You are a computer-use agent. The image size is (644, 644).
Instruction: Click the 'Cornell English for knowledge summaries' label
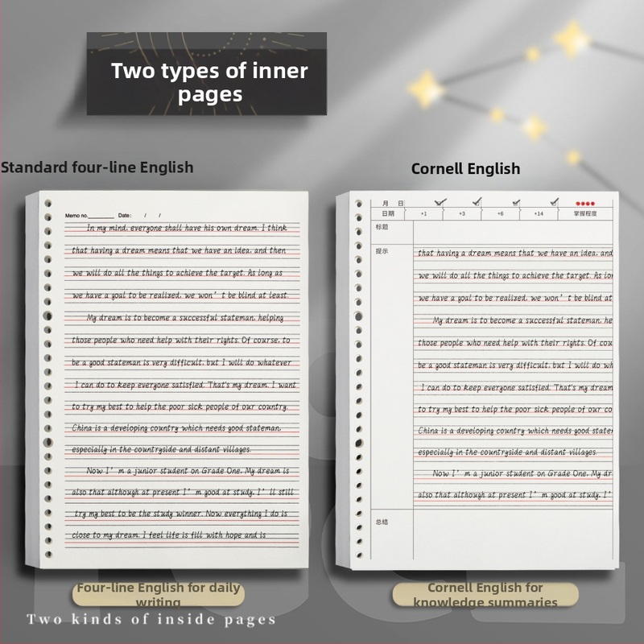[x=485, y=594]
